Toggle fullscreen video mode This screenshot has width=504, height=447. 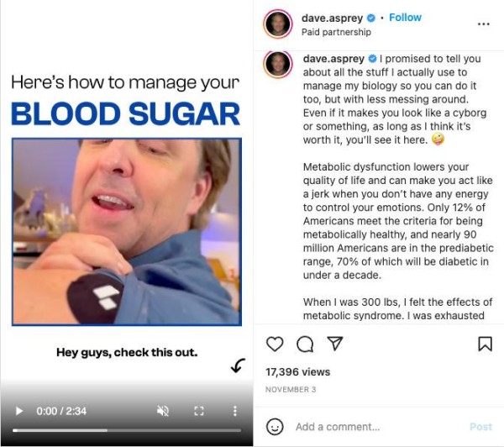[199, 411]
